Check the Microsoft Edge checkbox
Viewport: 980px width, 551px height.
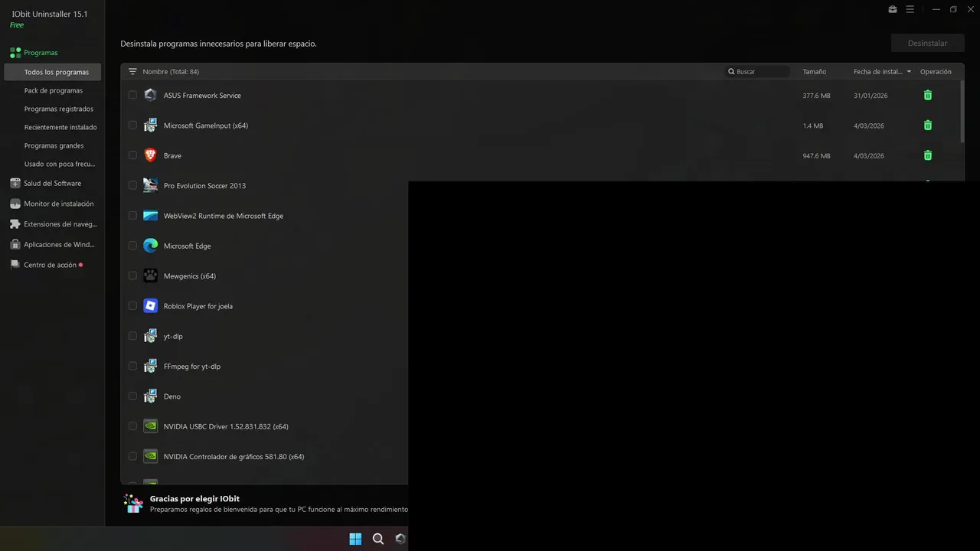(x=132, y=246)
